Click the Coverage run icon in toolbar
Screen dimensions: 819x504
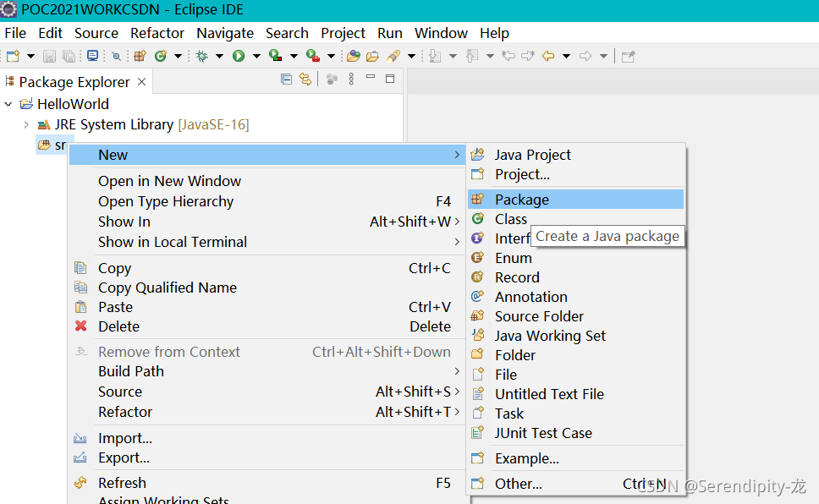pyautogui.click(x=275, y=56)
